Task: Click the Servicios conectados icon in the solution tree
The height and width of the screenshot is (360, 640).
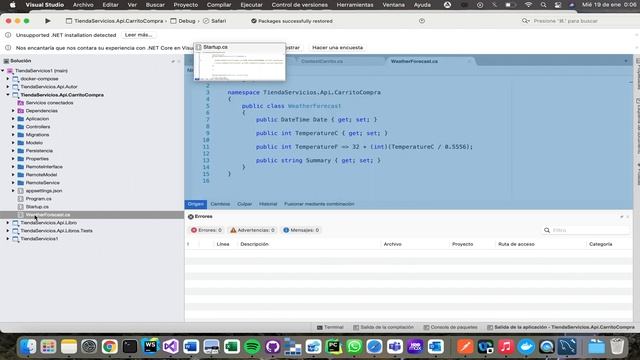Action: tap(21, 103)
